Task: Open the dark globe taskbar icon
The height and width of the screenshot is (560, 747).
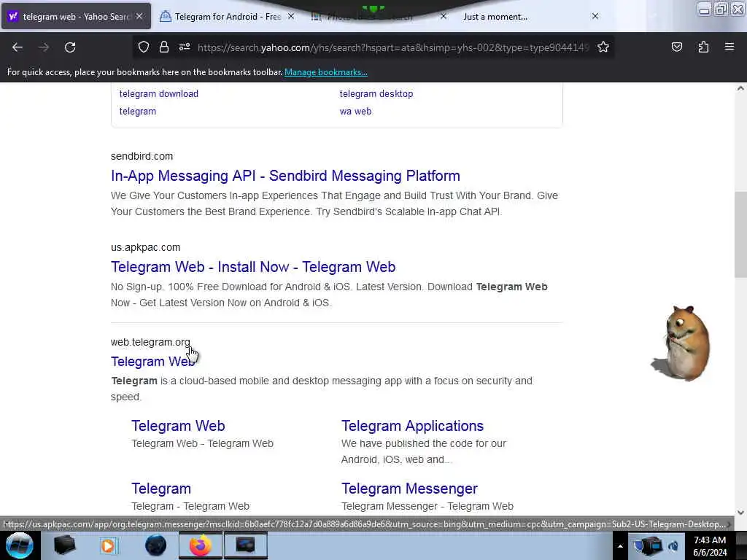Action: point(156,545)
